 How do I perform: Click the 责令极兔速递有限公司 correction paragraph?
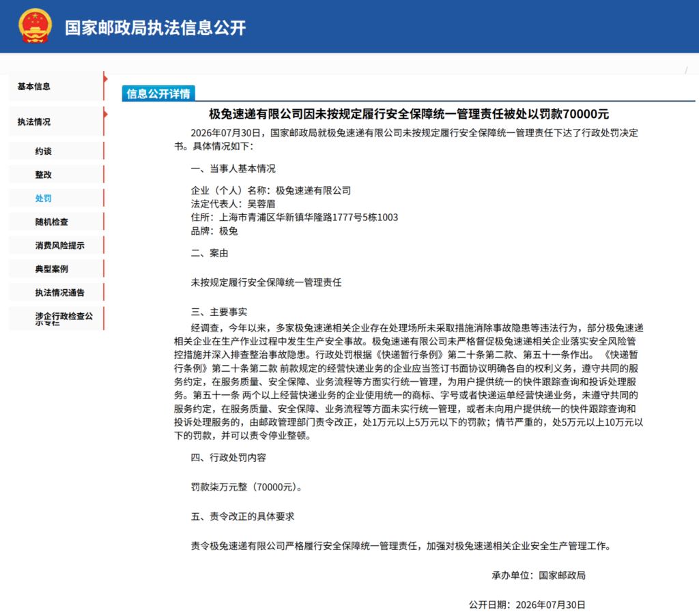(402, 546)
